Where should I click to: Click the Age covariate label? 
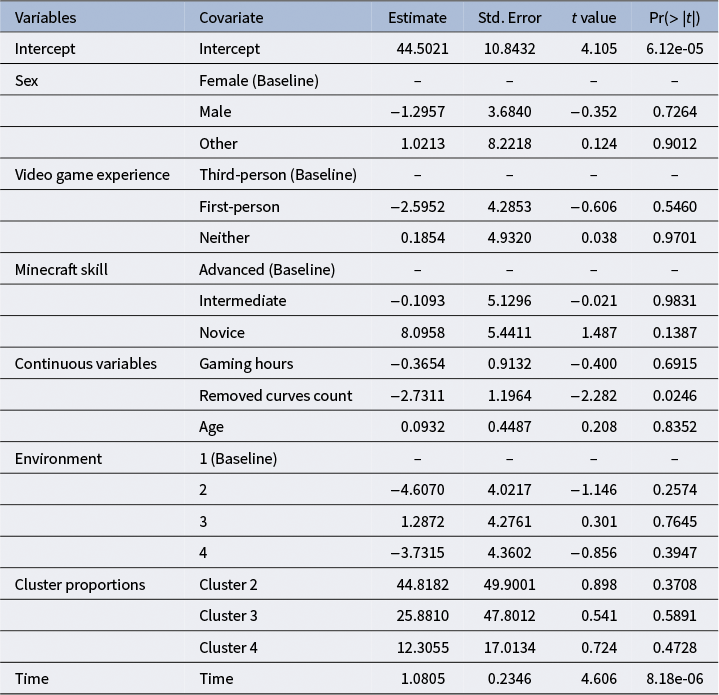click(211, 427)
